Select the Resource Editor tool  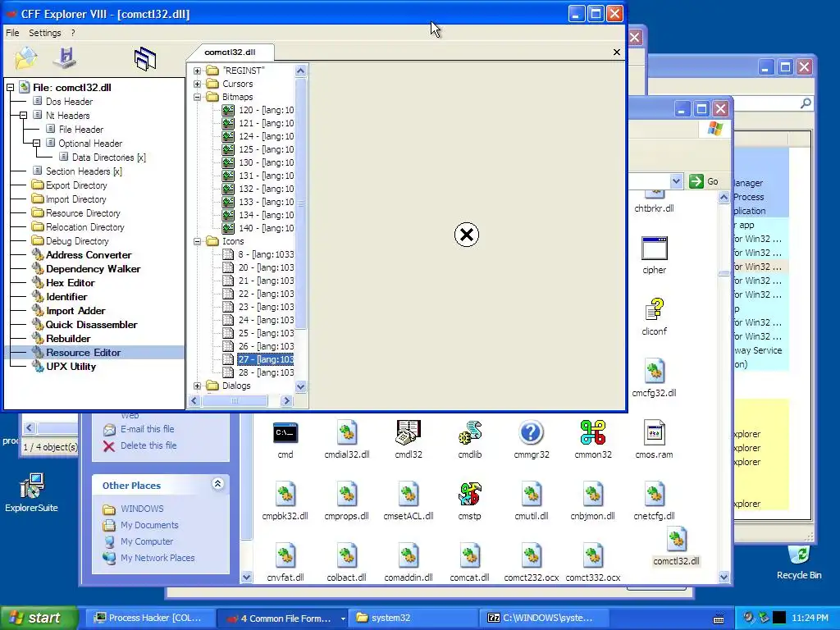[x=83, y=352]
